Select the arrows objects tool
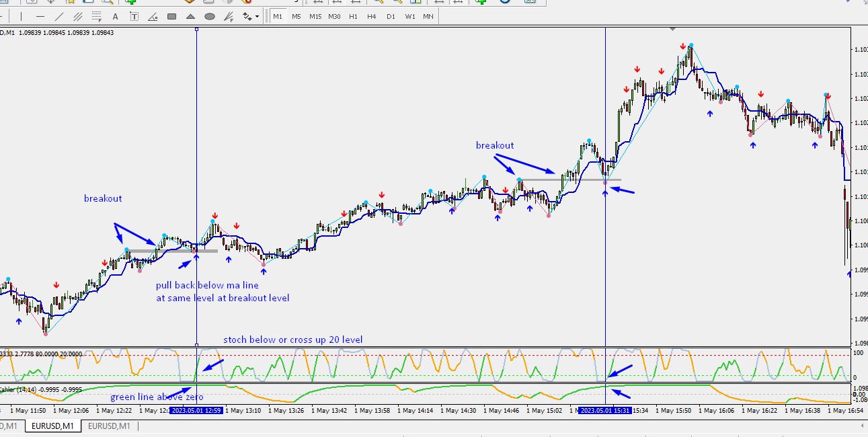The width and height of the screenshot is (868, 437). click(x=247, y=16)
